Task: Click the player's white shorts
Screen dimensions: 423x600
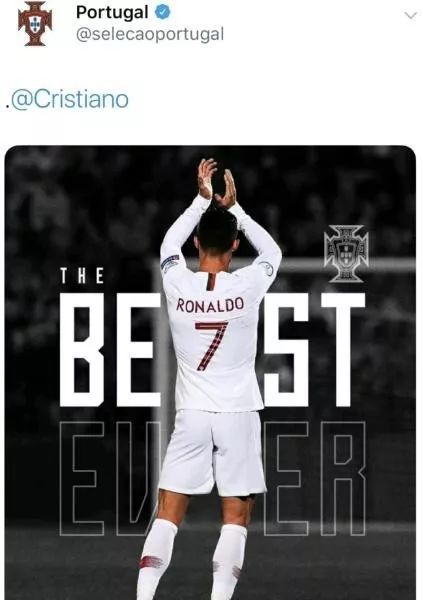Action: click(213, 452)
